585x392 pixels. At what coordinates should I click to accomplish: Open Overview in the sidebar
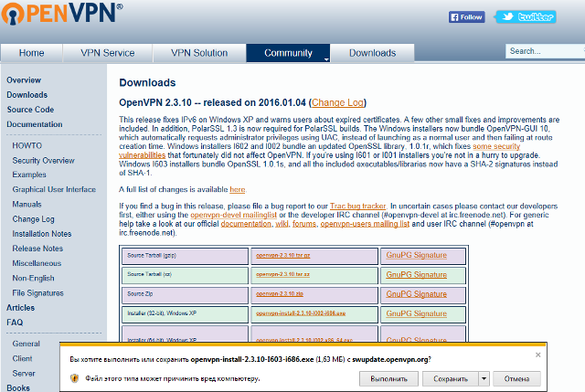coord(24,80)
